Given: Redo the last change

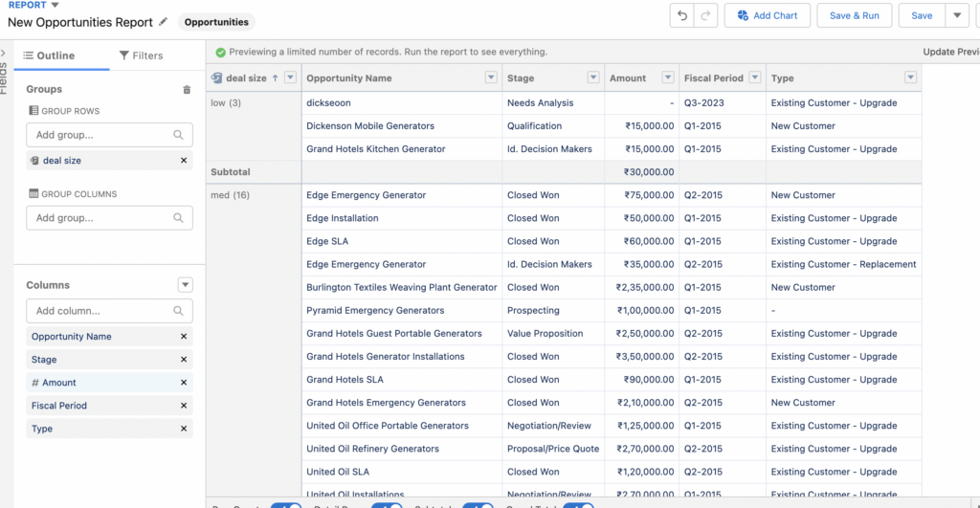Looking at the screenshot, I should click(x=705, y=15).
